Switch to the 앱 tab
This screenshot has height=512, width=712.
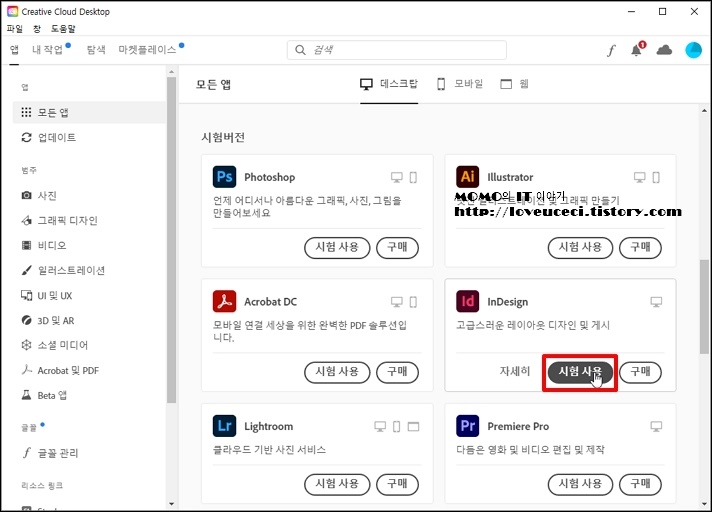[x=15, y=49]
